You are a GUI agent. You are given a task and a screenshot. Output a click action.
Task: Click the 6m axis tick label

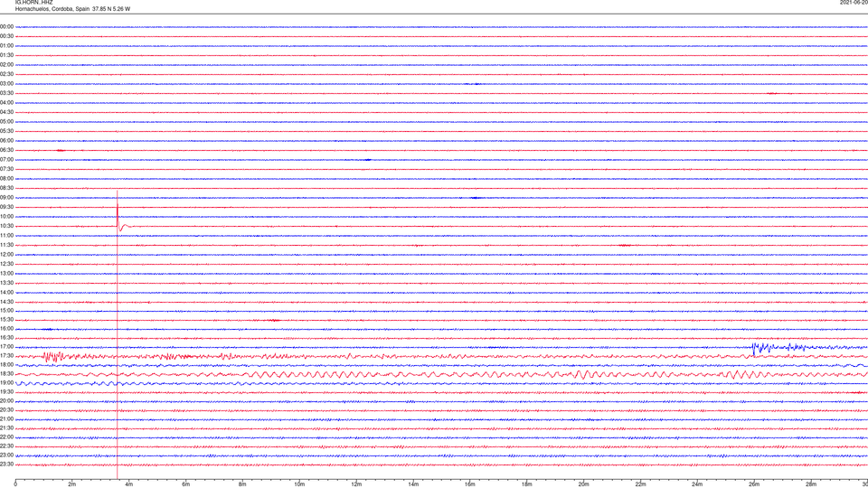click(186, 484)
